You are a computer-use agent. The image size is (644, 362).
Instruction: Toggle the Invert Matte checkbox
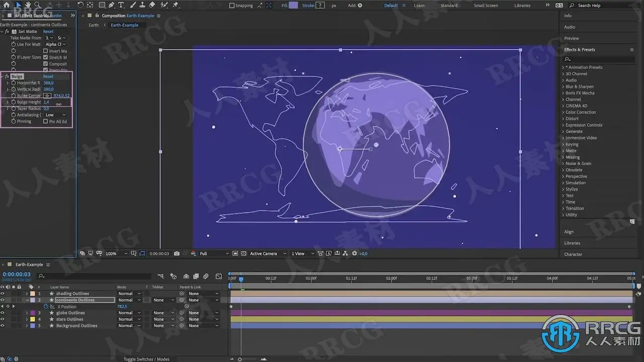(x=46, y=51)
